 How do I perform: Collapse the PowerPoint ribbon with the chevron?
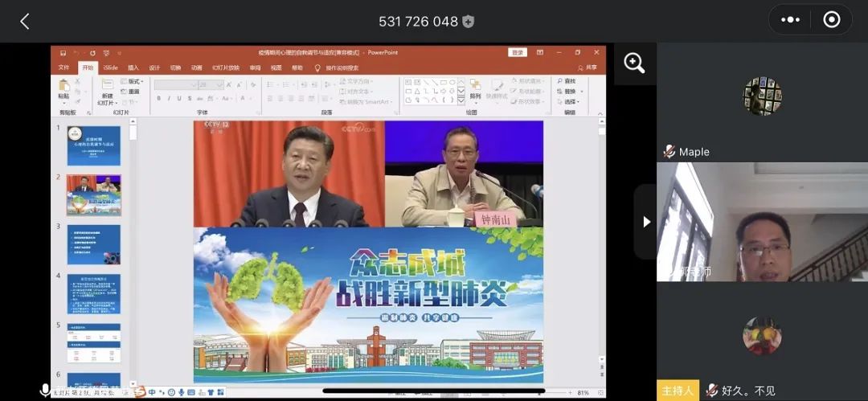coord(600,113)
